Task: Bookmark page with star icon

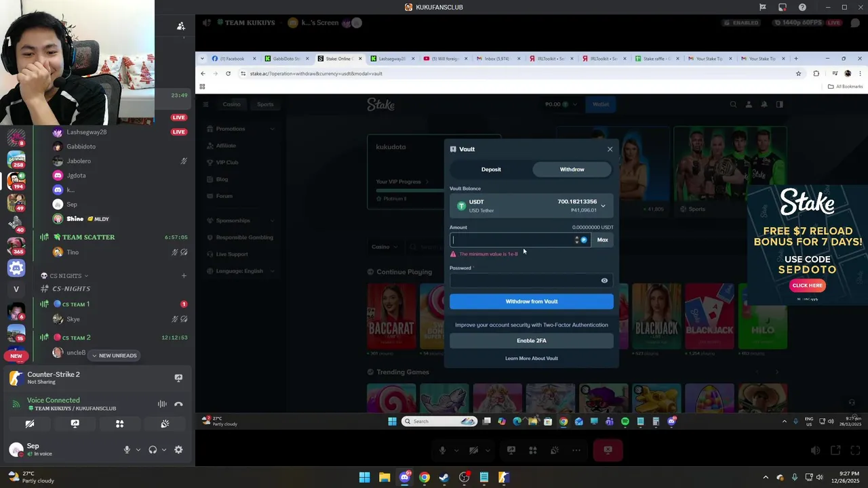Action: tap(798, 74)
